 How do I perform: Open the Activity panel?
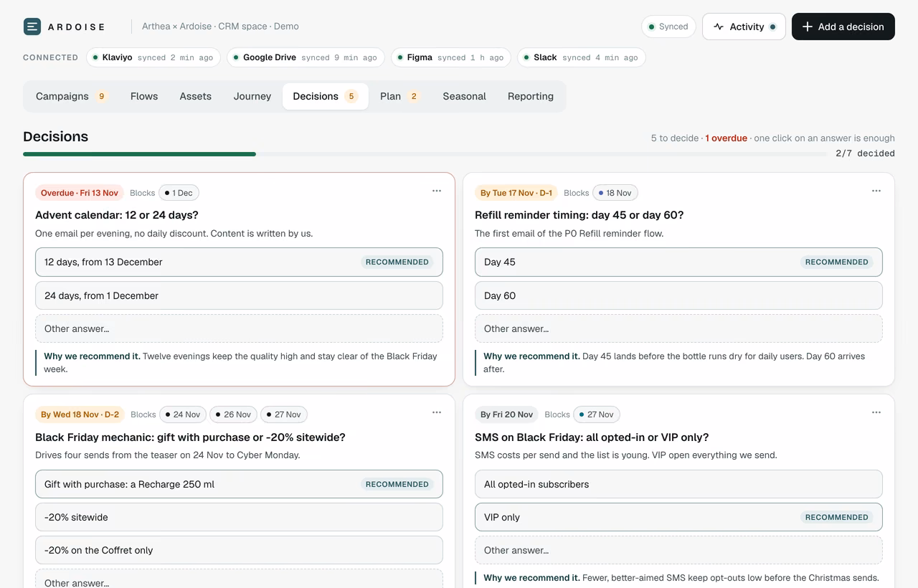coord(744,27)
